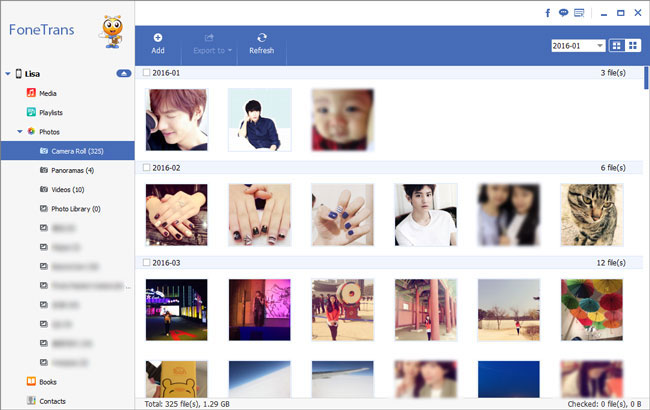Select the seated man in dark shirt photo

tap(260, 120)
